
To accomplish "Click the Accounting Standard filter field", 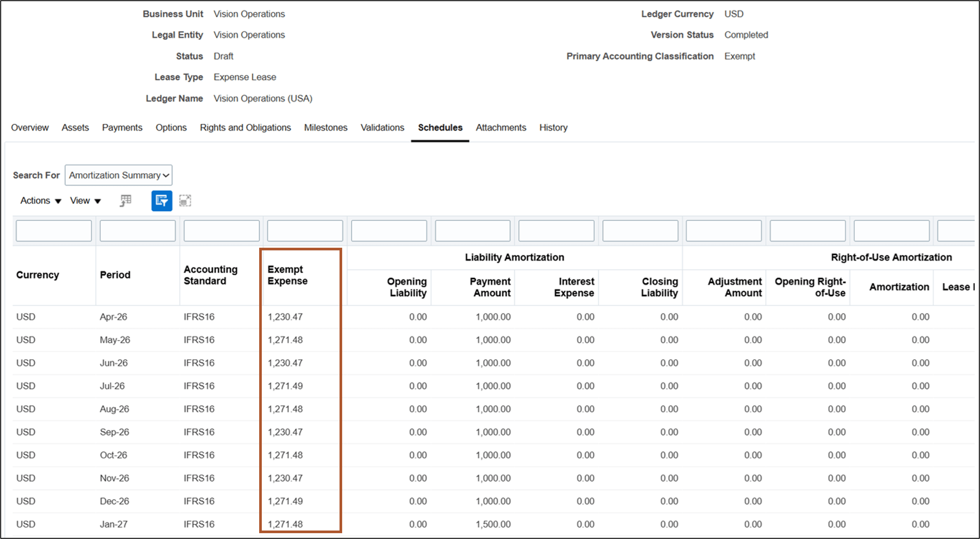I will pyautogui.click(x=221, y=230).
